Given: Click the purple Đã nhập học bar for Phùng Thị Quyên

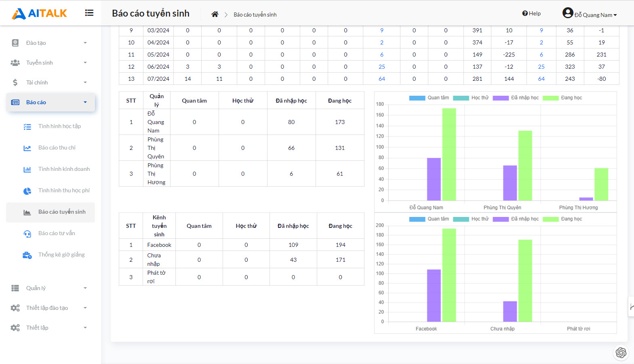Looking at the screenshot, I should coord(510,183).
